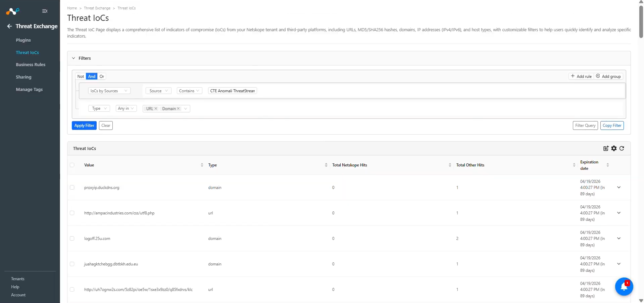Open Manage Tags in sidebar

click(29, 89)
